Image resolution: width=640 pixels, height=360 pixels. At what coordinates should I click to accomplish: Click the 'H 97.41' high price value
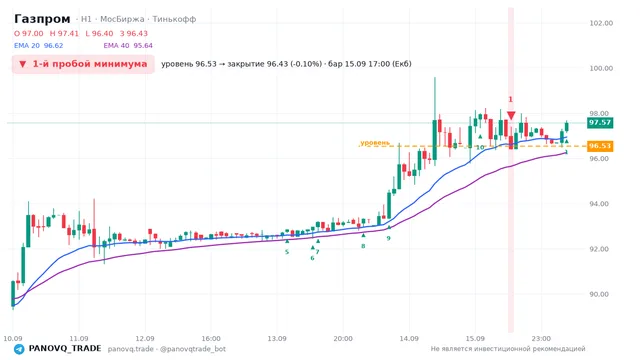click(64, 33)
